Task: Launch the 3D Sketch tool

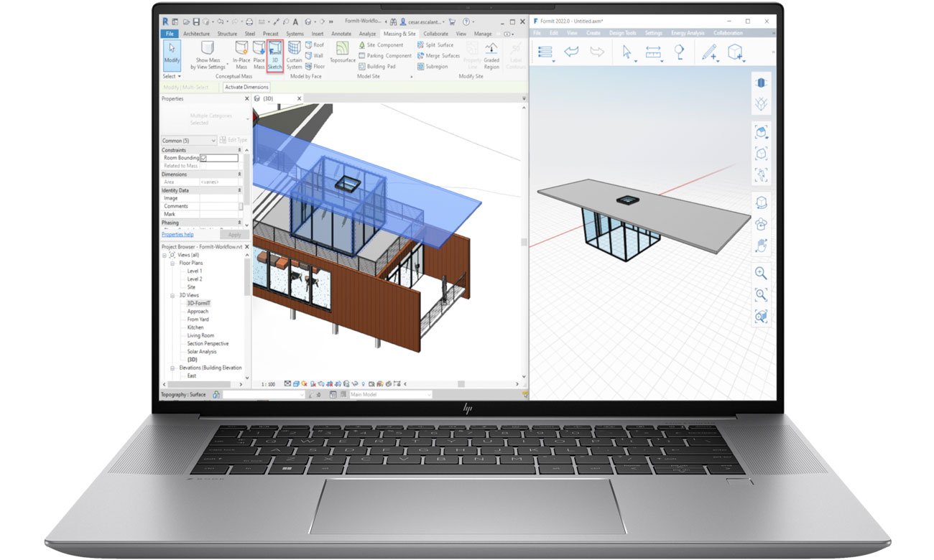Action: [275, 55]
